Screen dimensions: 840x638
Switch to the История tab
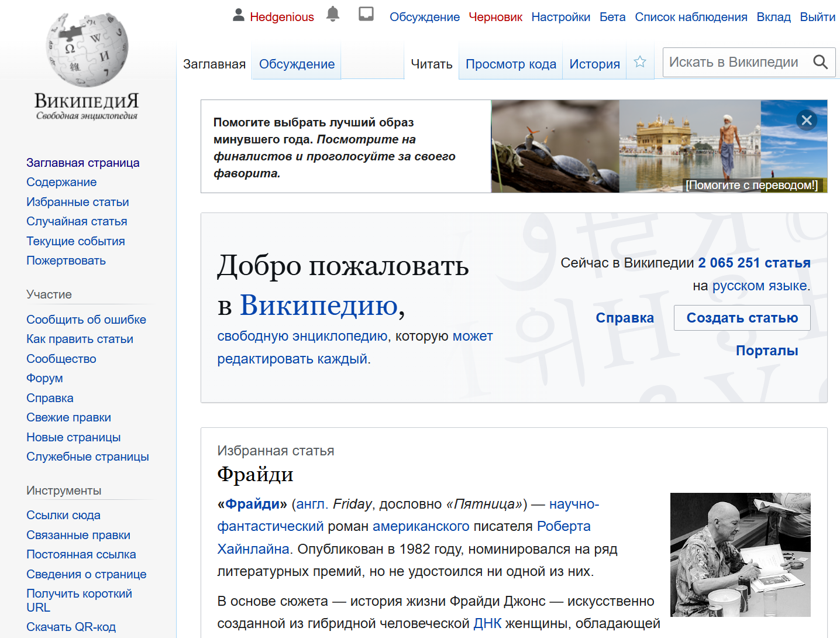point(594,64)
